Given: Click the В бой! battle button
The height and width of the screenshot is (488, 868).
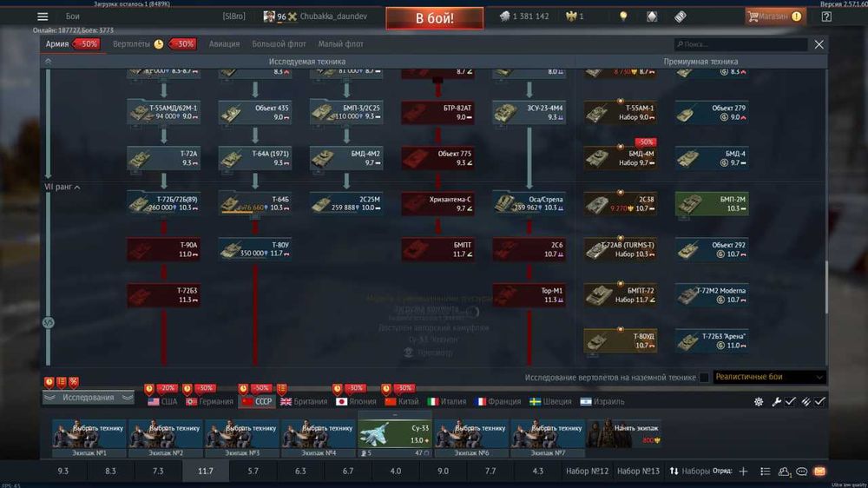Looking at the screenshot, I should click(x=435, y=18).
